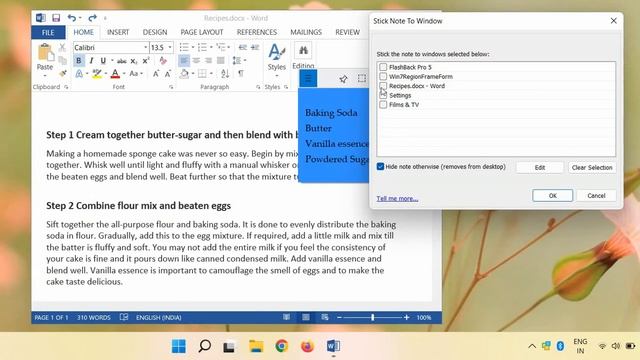Show paragraph marks with pilcrow icon
Viewport: 640px width, 360px height.
coord(241,74)
